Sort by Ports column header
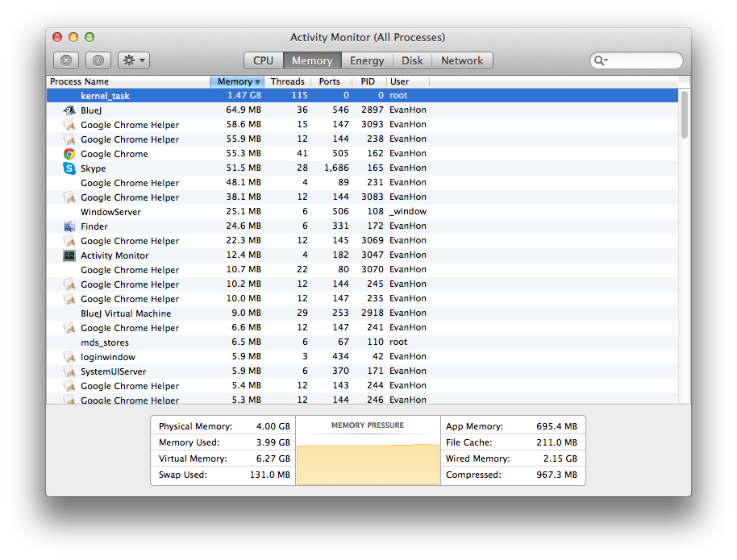The width and height of the screenshot is (737, 560). point(330,81)
